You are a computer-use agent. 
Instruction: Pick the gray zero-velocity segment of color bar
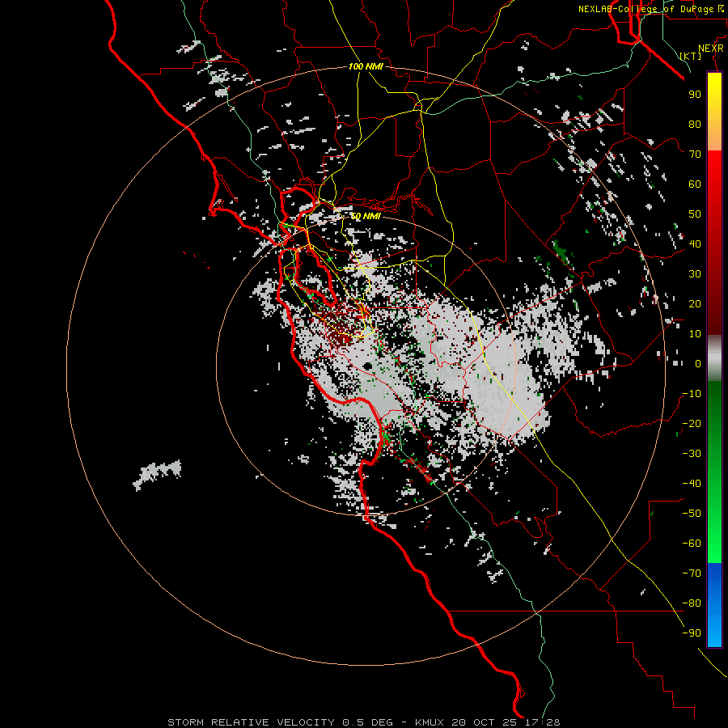click(x=714, y=358)
